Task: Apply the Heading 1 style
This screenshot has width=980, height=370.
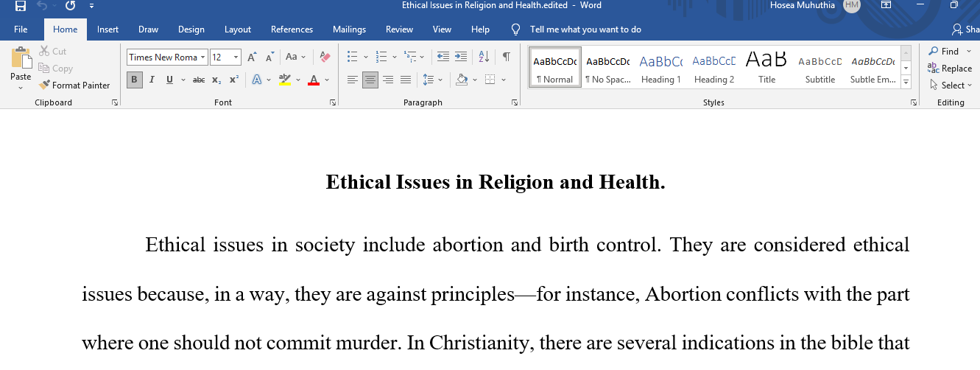Action: 660,68
